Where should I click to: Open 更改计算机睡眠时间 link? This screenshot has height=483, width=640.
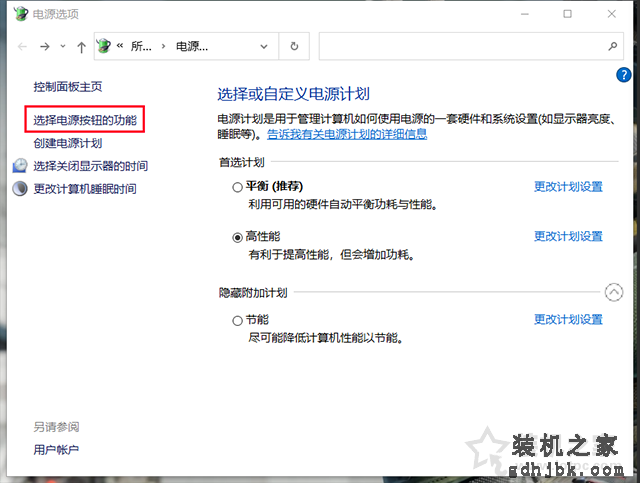85,189
